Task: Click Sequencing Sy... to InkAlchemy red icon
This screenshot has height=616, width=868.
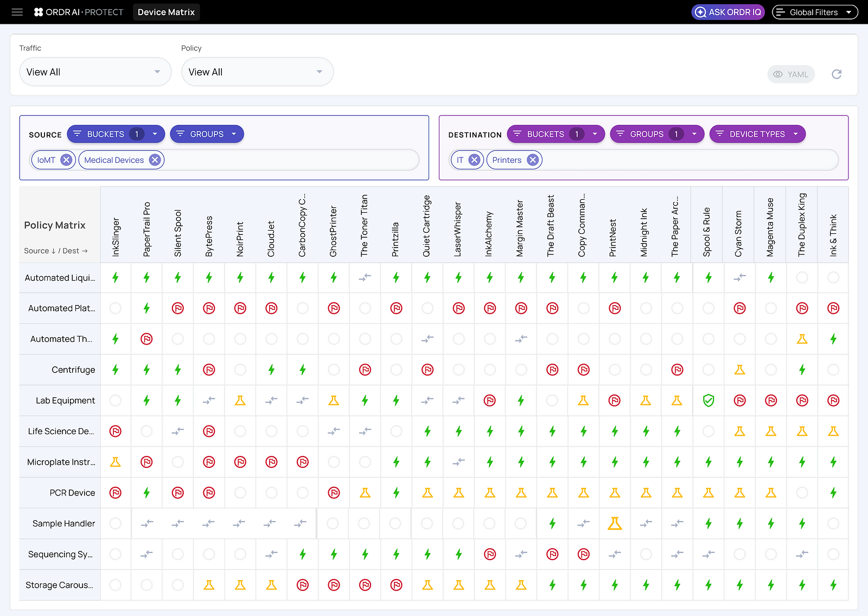Action: click(x=490, y=554)
